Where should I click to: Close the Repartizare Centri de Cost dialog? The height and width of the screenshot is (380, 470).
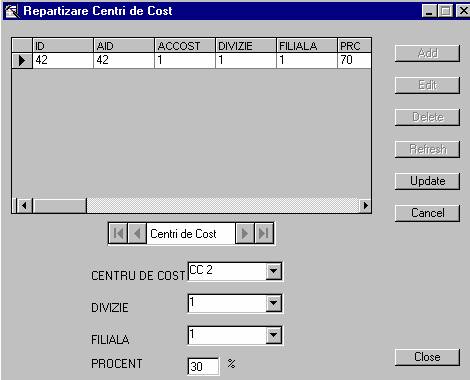pos(427,357)
